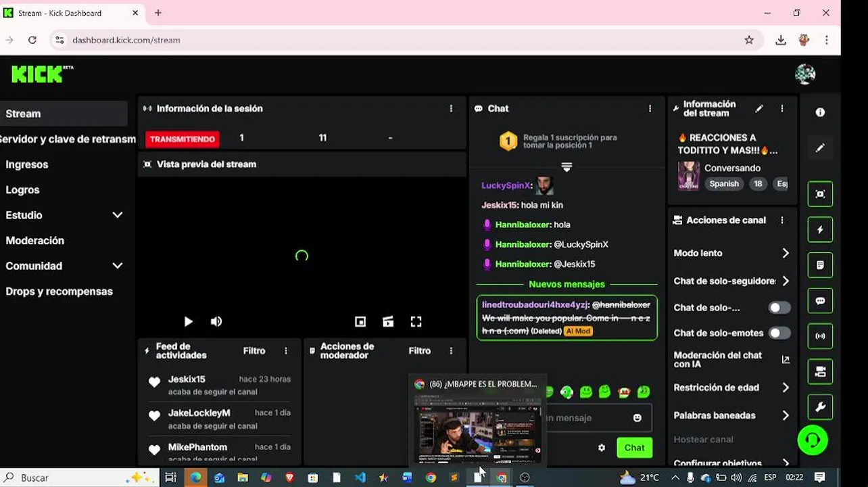Mute the stream preview volume
868x487 pixels.
(x=216, y=322)
